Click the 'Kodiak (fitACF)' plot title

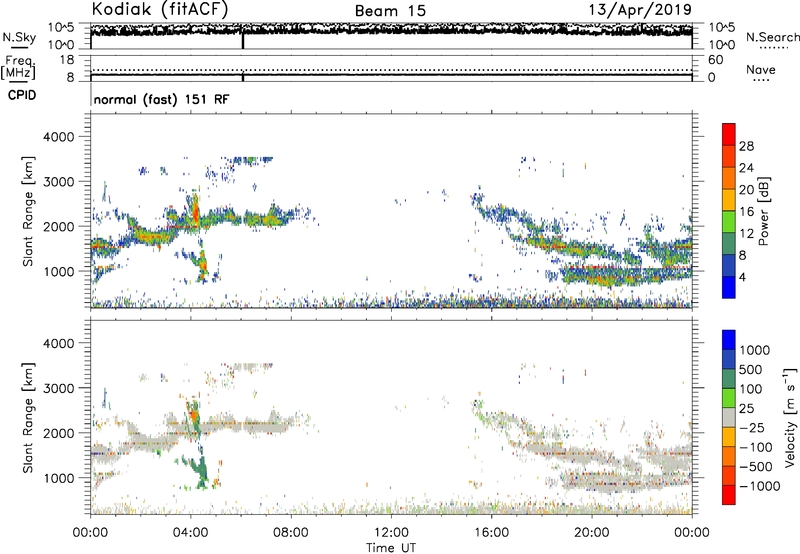pyautogui.click(x=160, y=10)
